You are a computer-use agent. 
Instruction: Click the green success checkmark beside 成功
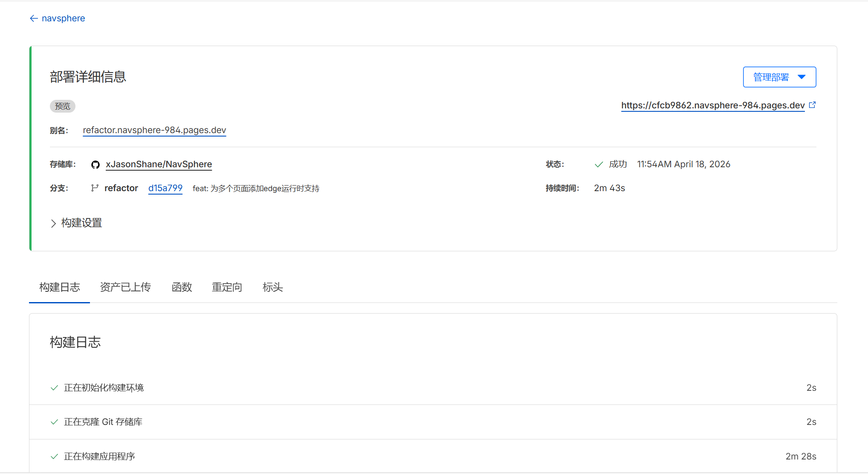599,165
